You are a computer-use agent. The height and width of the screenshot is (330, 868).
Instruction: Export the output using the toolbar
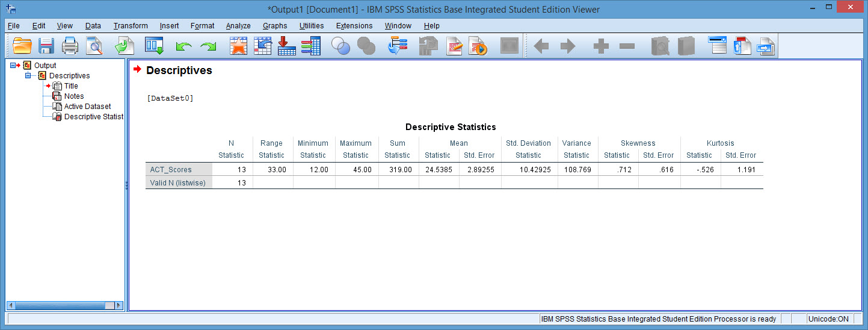[125, 46]
